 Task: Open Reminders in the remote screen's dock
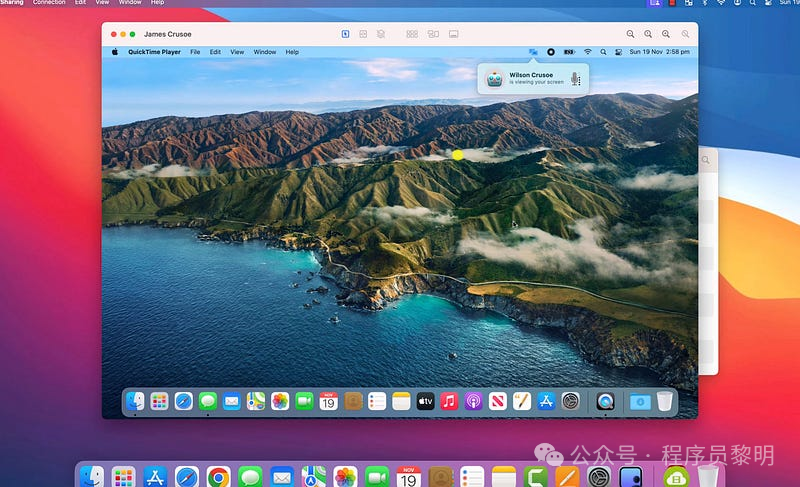coord(377,401)
